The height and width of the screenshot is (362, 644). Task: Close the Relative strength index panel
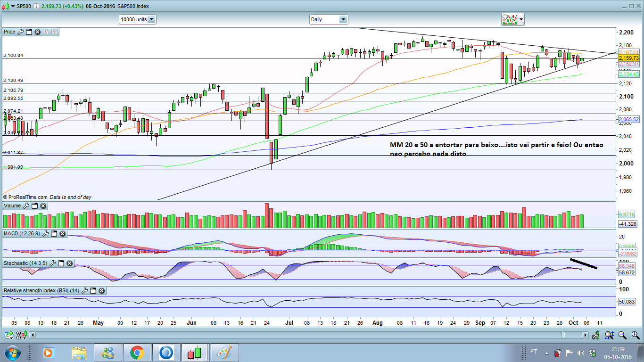(101, 291)
